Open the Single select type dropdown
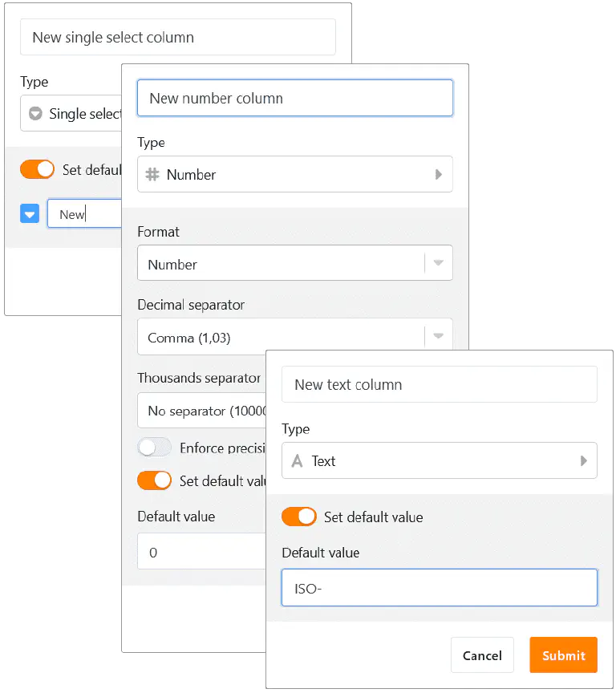Viewport: 616px width, 693px height. 71,114
